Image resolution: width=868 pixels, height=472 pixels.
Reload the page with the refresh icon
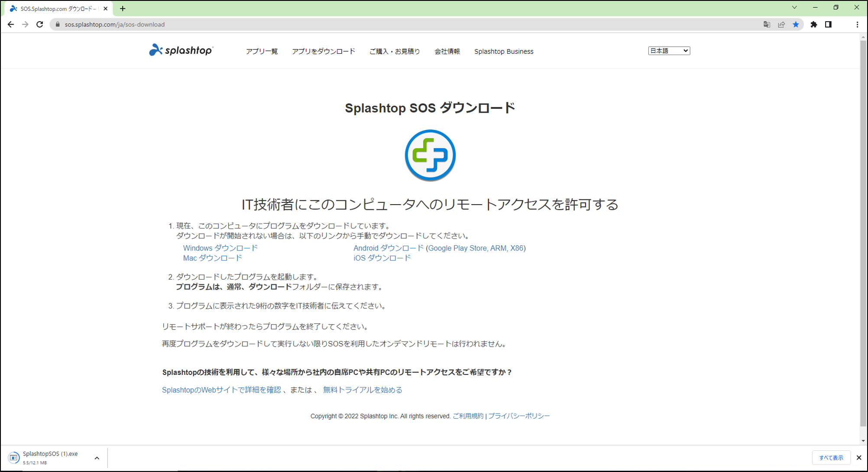point(40,24)
